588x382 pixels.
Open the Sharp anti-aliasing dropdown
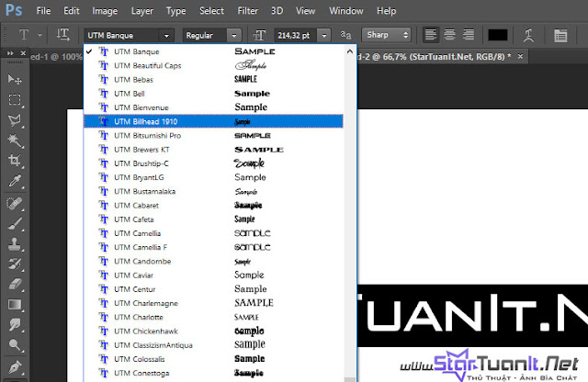click(x=386, y=35)
